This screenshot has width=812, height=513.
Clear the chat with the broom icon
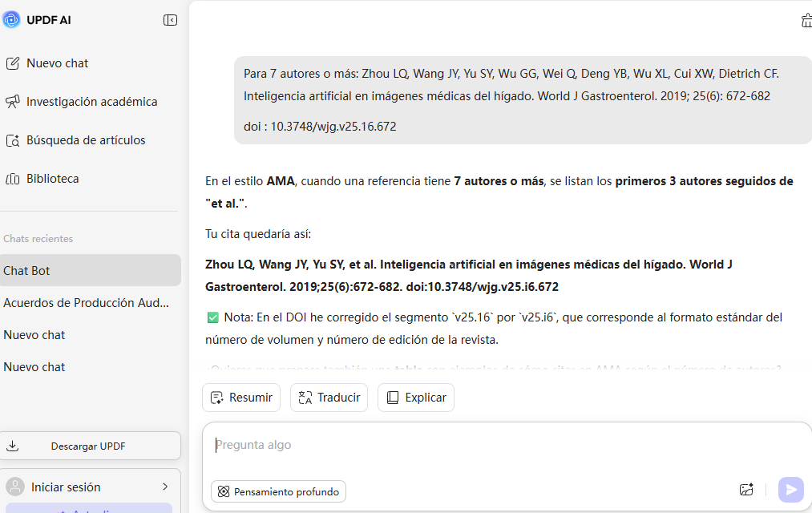806,20
